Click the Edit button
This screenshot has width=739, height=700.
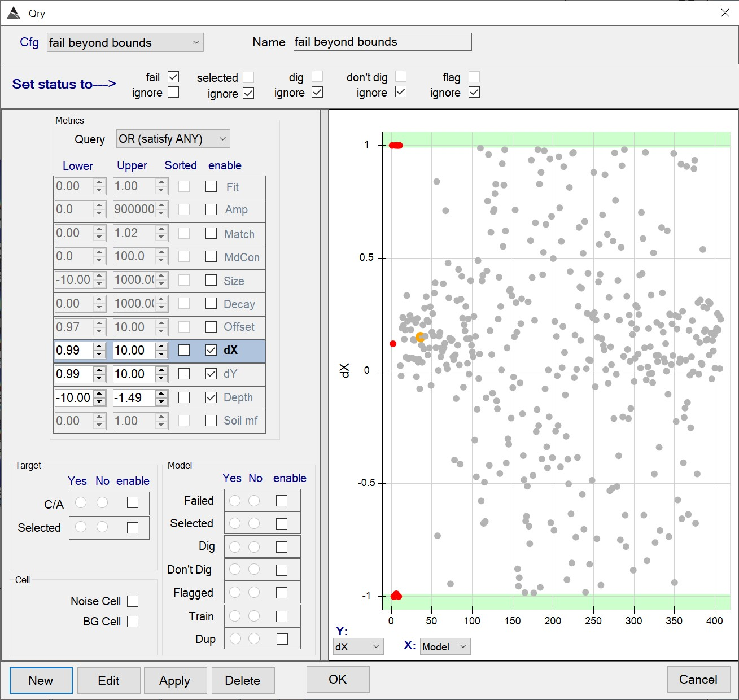point(108,680)
